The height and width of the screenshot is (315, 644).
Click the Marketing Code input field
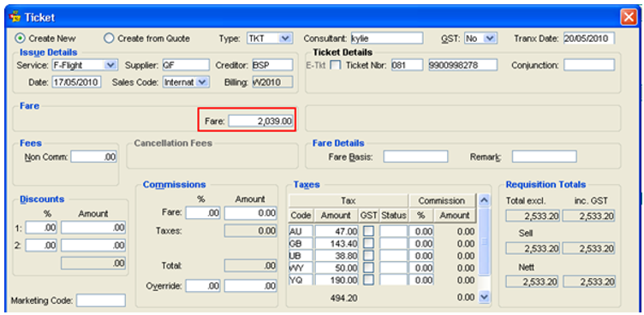101,300
